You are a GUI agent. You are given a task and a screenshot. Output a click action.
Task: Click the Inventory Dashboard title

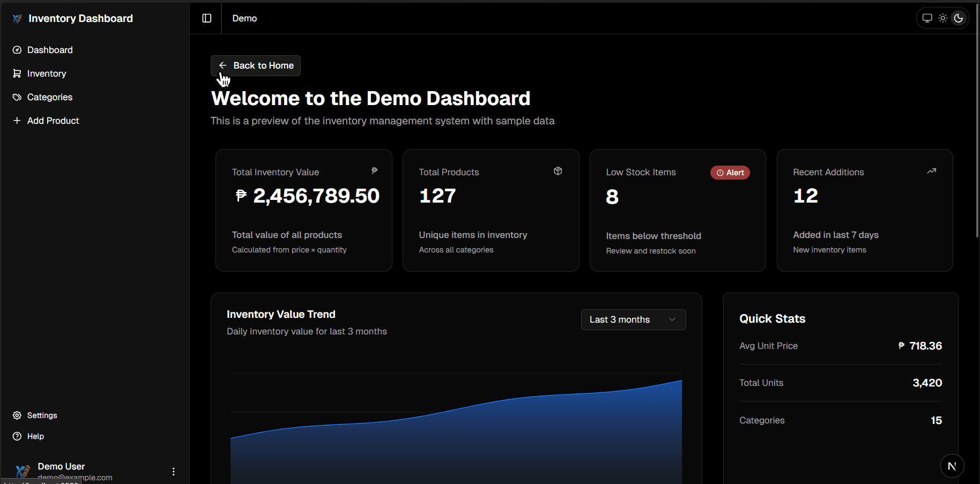point(80,18)
